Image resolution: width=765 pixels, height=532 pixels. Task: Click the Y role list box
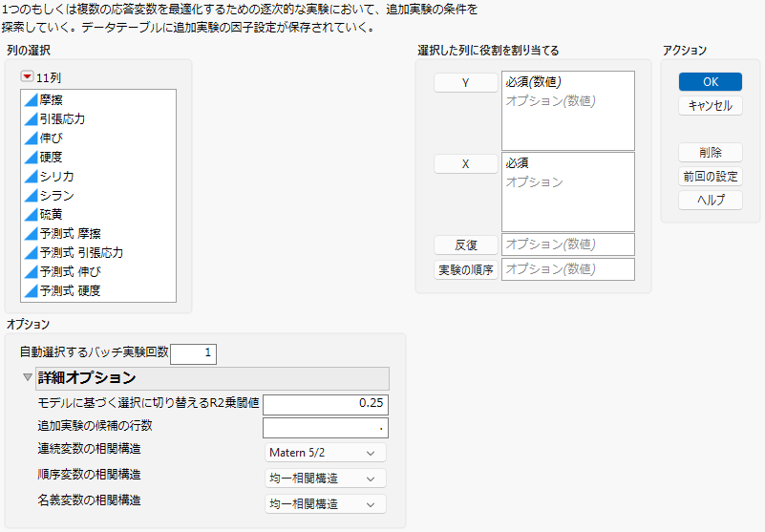point(568,111)
